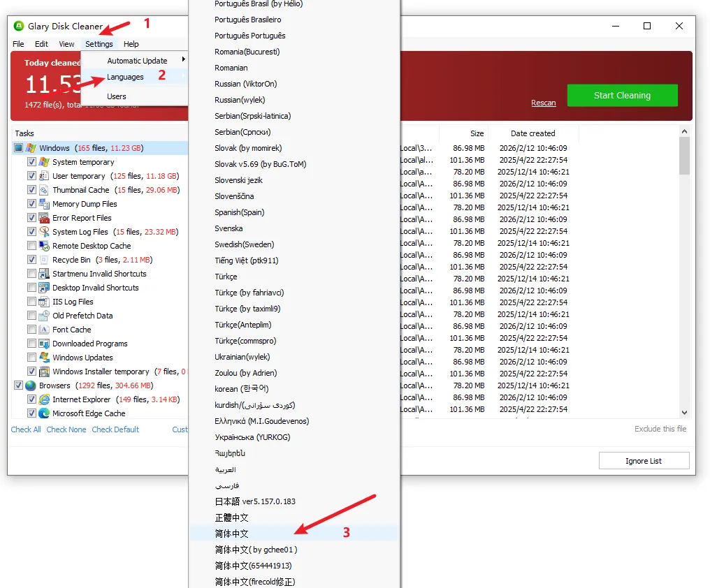This screenshot has width=710, height=588.
Task: Click the Windows Installer temporary icon
Action: tap(44, 372)
